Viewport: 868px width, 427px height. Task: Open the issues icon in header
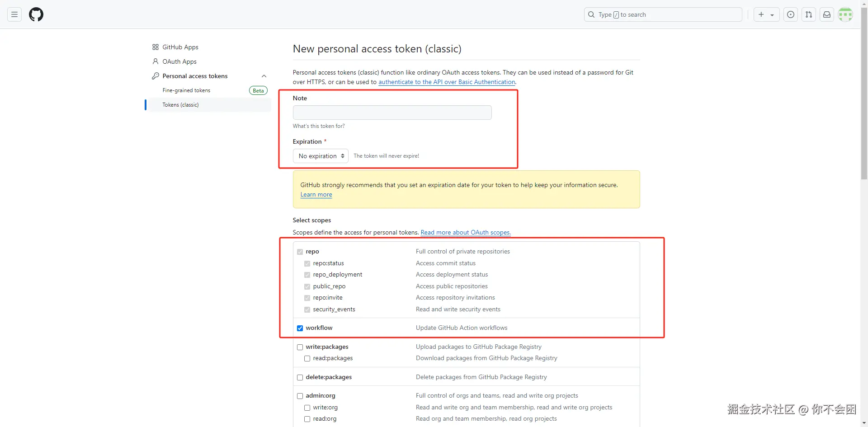pyautogui.click(x=791, y=14)
